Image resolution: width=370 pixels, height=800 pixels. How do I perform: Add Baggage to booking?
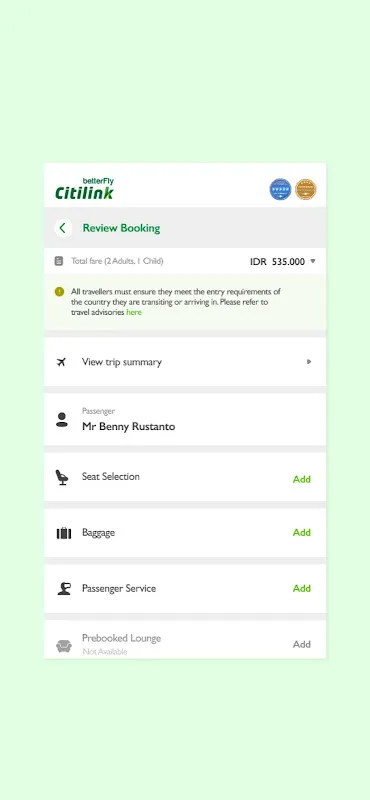coord(302,533)
